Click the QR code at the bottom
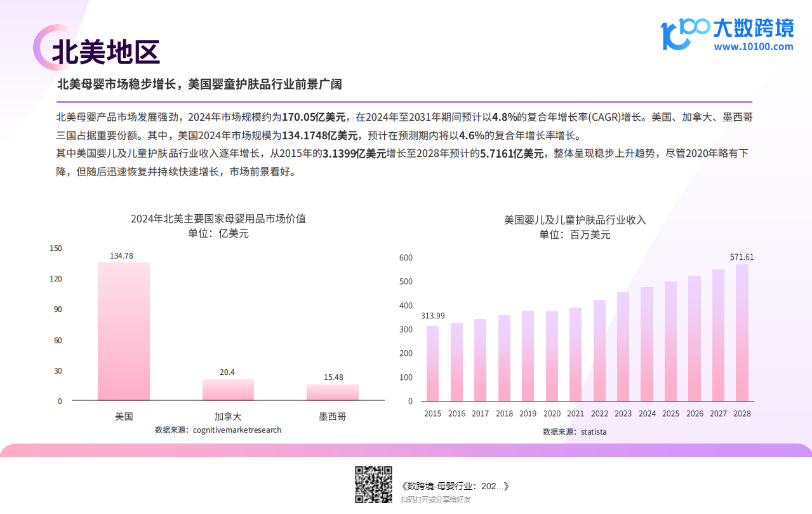 [373, 485]
